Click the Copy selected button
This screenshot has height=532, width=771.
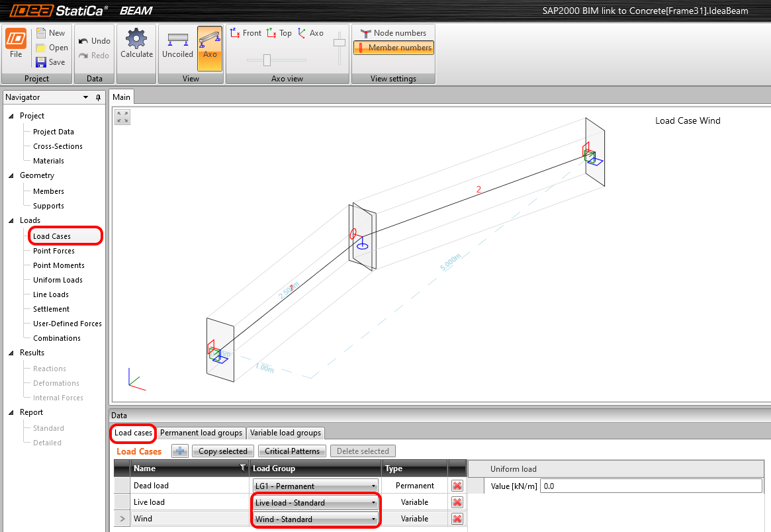(x=222, y=451)
